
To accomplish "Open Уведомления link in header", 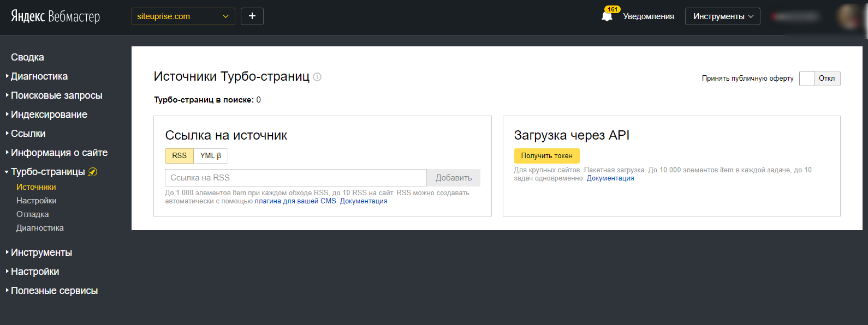I will click(x=649, y=16).
